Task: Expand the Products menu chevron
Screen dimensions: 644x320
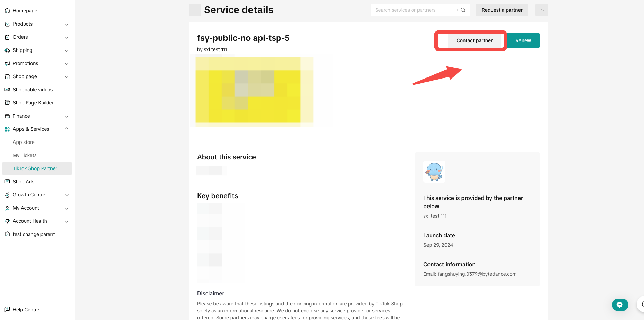Action: [67, 24]
